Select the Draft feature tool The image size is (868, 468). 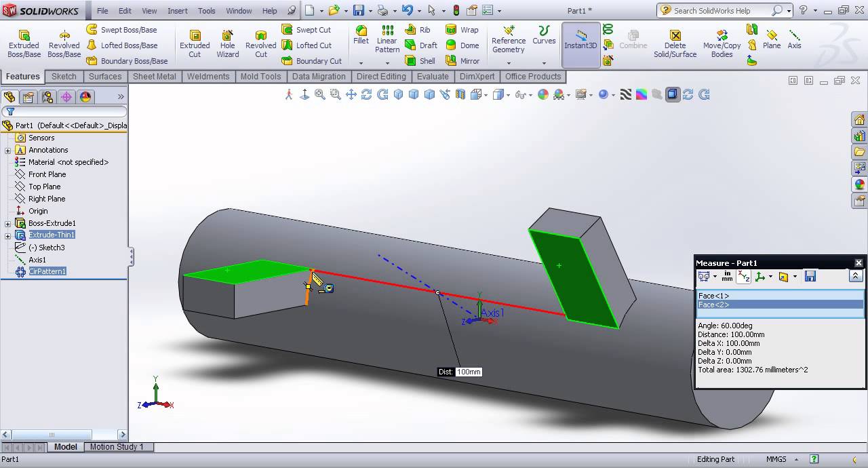click(x=421, y=45)
